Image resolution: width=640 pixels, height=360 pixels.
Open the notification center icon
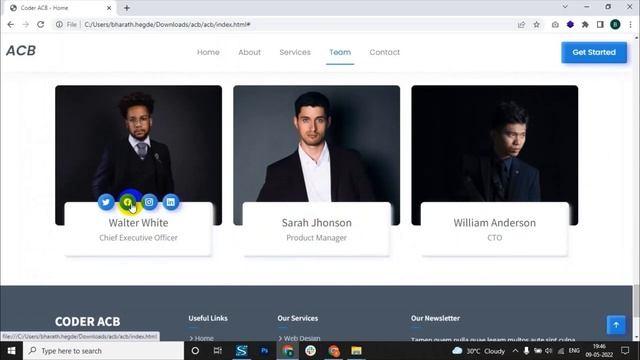coord(625,351)
